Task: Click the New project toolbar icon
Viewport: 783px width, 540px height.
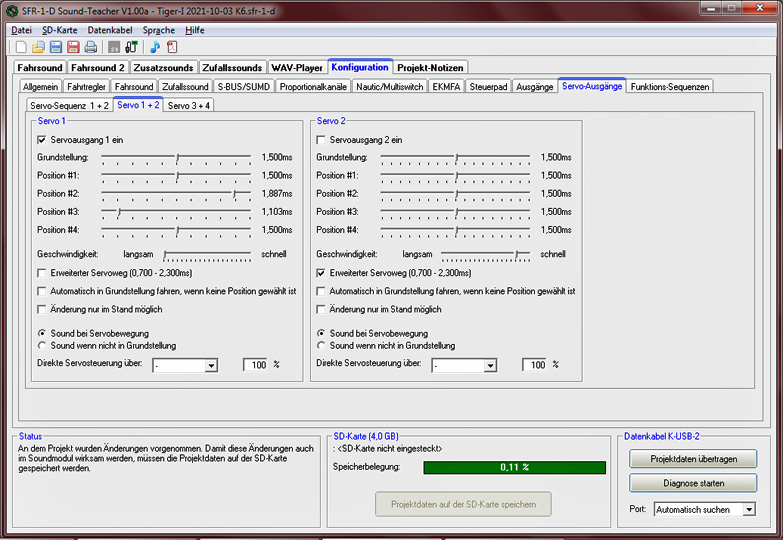Action: coord(21,47)
